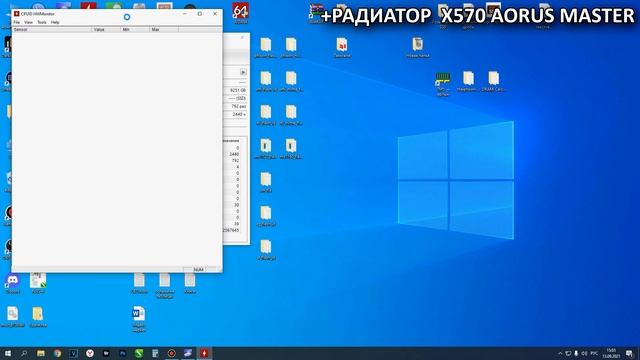Open taskbar search magnifier
The image size is (640, 360).
(24, 353)
